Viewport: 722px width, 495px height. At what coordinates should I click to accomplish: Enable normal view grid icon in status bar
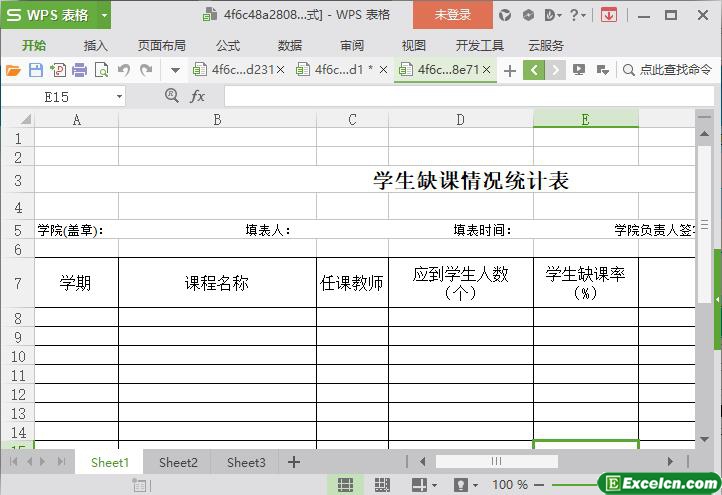(x=345, y=484)
